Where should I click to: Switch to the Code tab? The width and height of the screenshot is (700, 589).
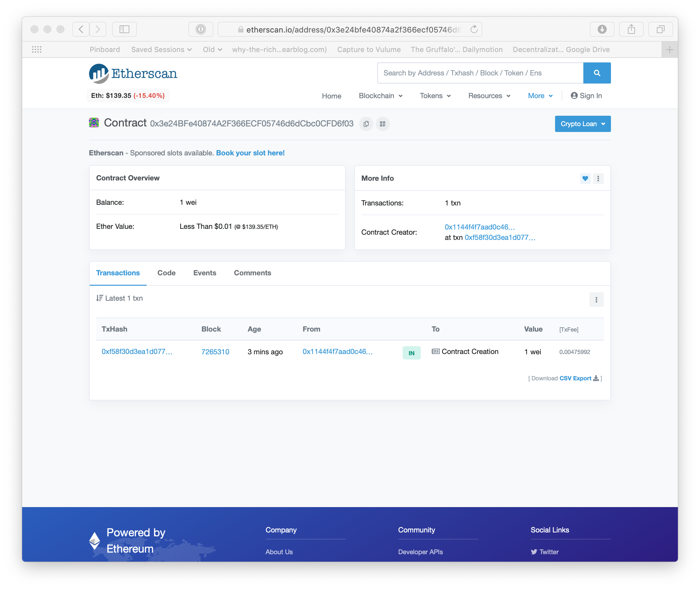coord(166,273)
